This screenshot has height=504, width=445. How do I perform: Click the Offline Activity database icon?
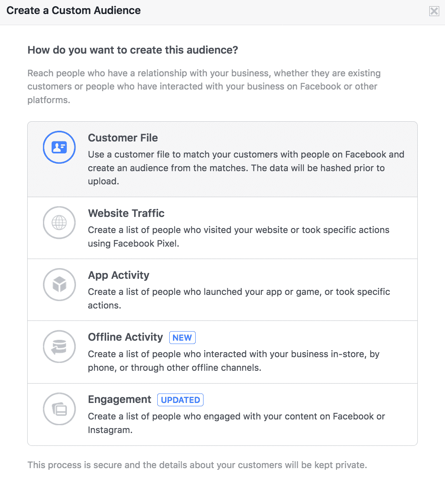[59, 347]
